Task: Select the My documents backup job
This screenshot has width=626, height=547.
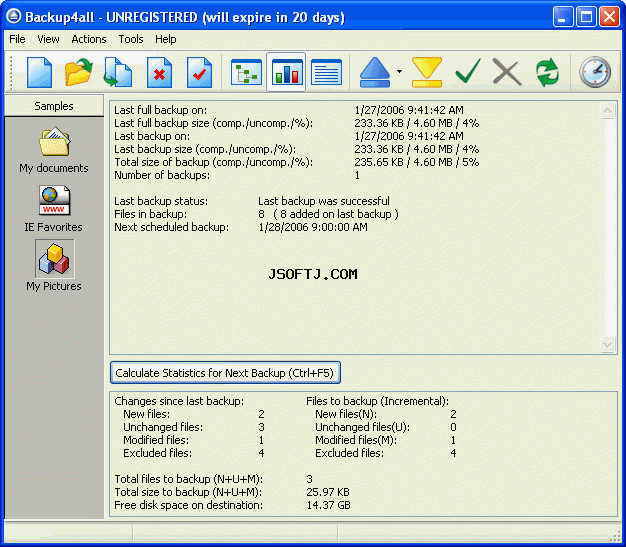Action: click(x=54, y=150)
